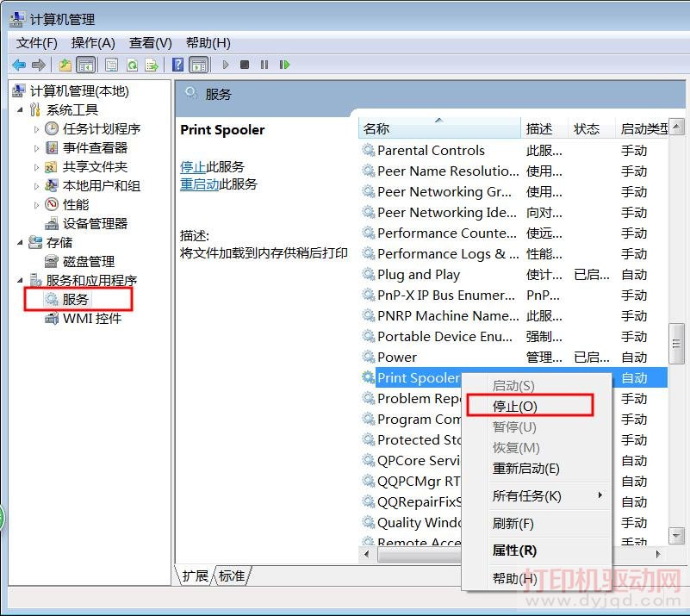690x616 pixels.
Task: Open the 操作(A) menu
Action: [x=93, y=43]
